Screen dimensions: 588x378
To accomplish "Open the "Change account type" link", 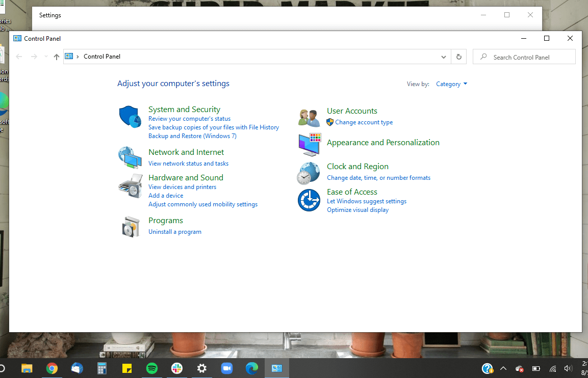I will click(364, 122).
